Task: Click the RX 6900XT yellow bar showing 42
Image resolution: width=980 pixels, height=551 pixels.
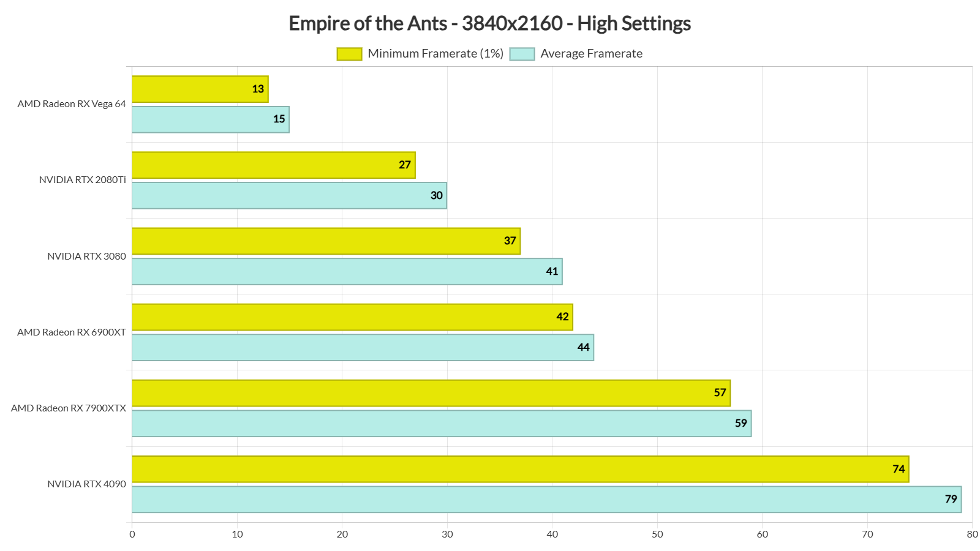Action: click(352, 317)
